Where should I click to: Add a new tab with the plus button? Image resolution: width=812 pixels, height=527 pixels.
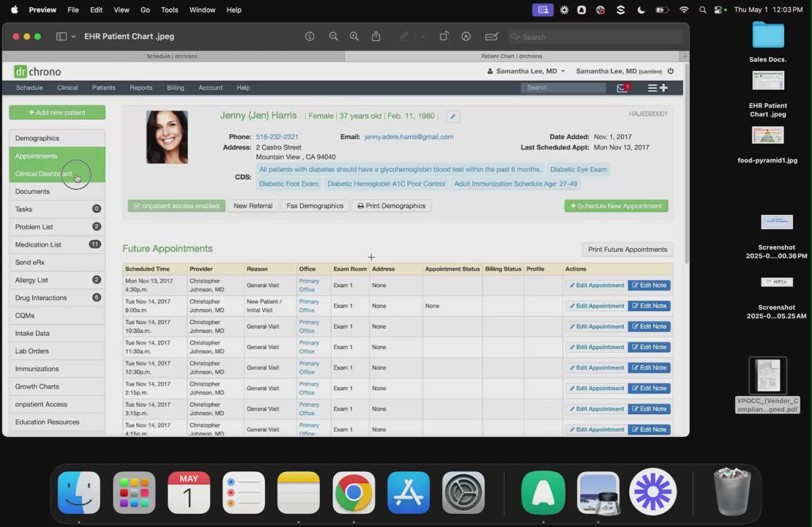(x=685, y=56)
